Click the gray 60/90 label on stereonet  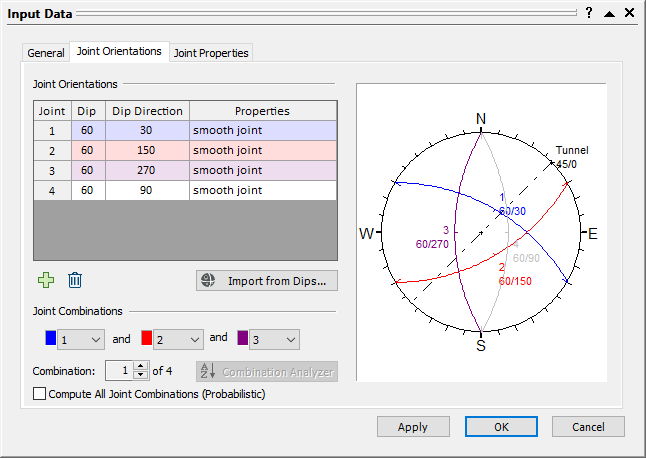(526, 258)
